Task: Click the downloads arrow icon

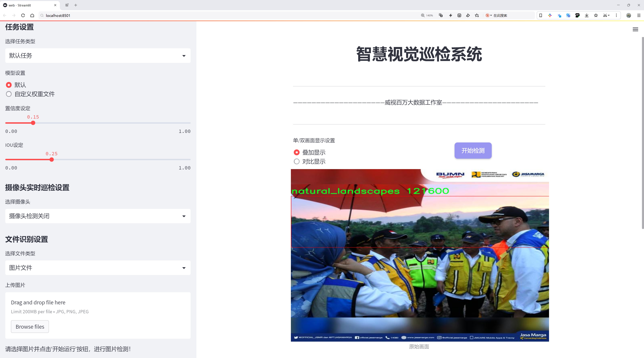Action: [587, 15]
